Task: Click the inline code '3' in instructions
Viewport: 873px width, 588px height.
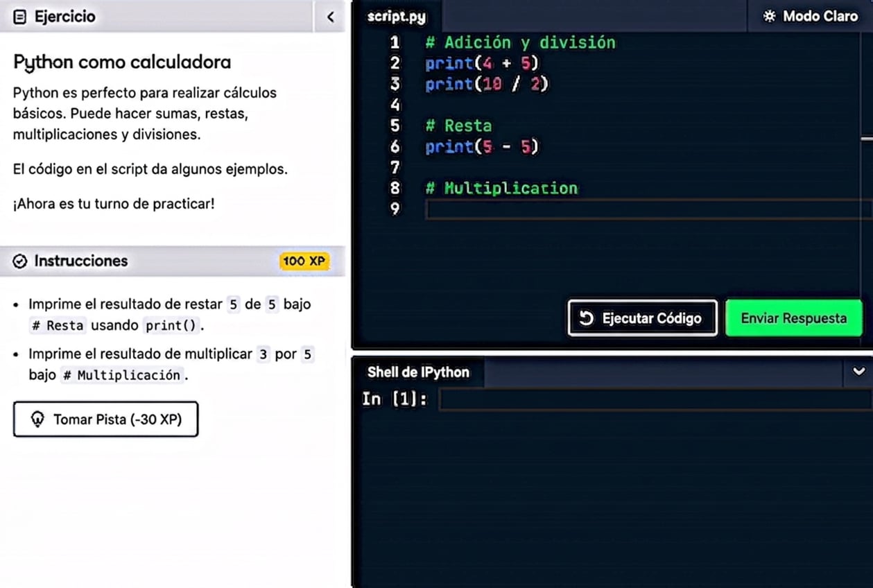Action: point(263,354)
